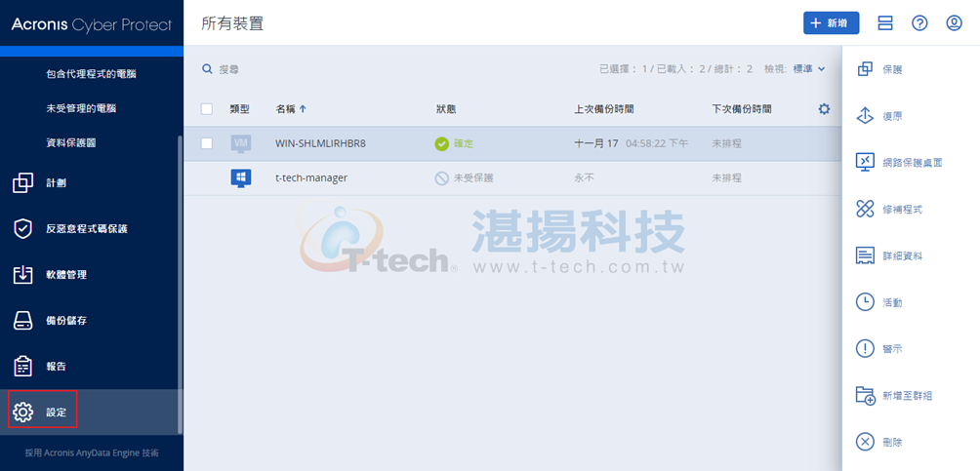Click the 網路保護桌面 monitor icon

point(865,163)
